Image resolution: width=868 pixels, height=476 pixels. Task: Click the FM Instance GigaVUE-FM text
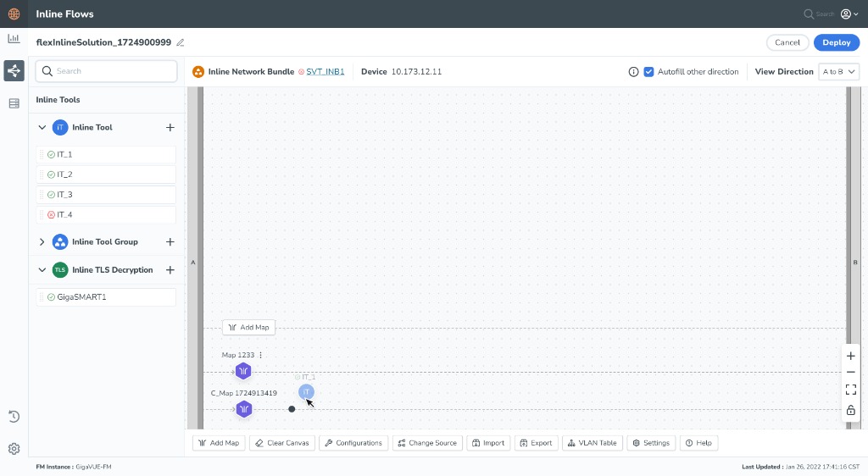pos(74,467)
